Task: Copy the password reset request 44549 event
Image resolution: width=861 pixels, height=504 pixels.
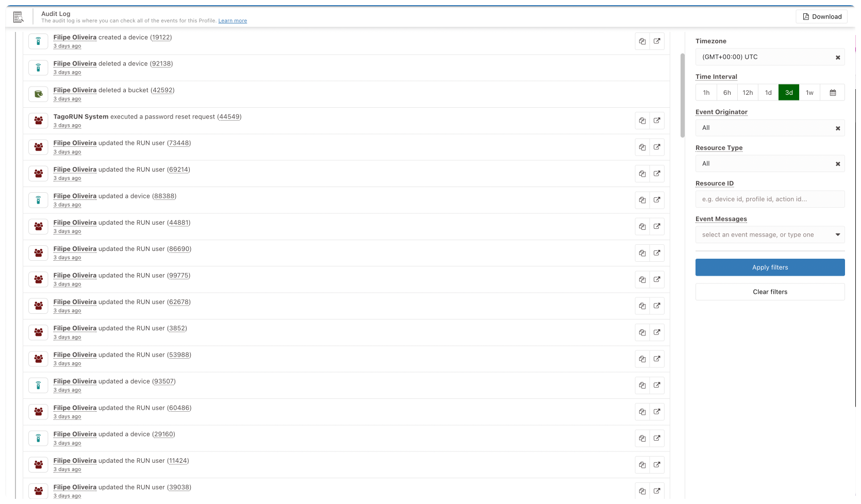Action: coord(642,121)
